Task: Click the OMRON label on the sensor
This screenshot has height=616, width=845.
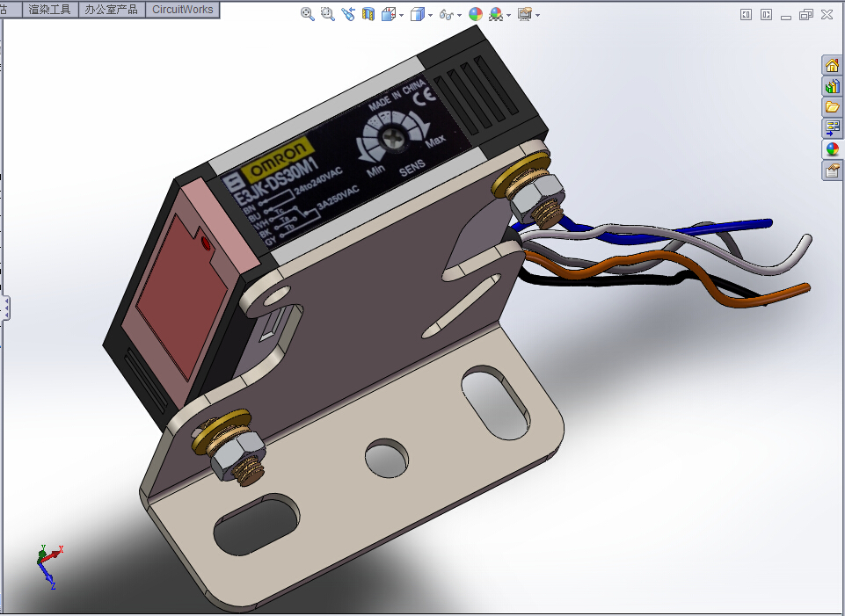Action: [x=278, y=159]
